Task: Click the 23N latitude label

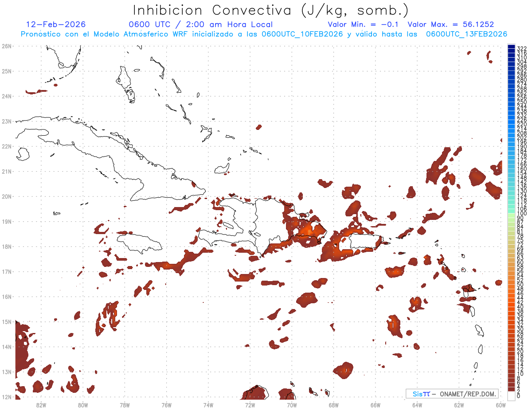Action: pyautogui.click(x=7, y=121)
